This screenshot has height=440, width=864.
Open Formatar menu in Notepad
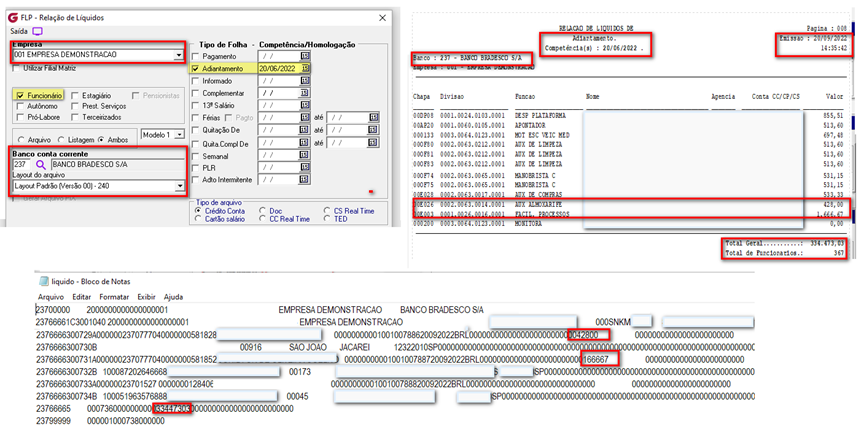point(114,297)
